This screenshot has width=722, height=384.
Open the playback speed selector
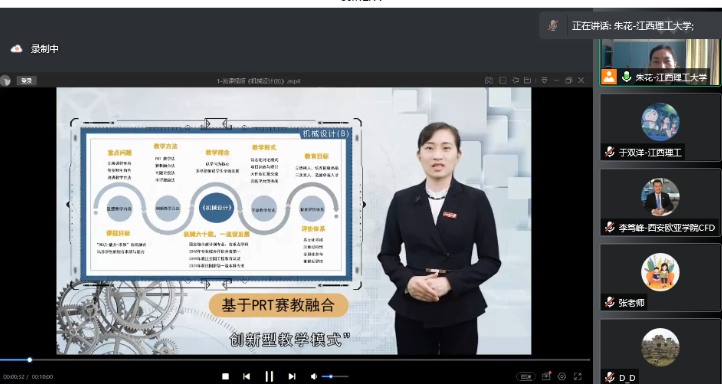point(526,376)
